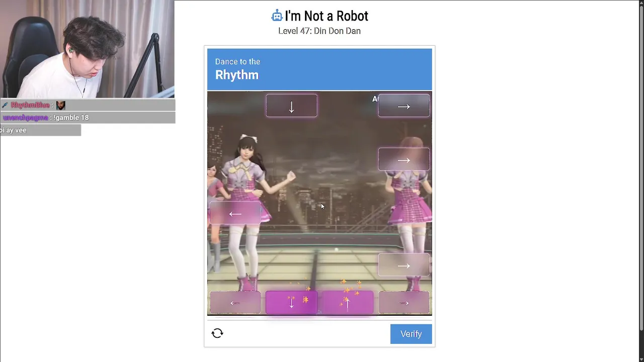Click the robot logo icon in the title

[x=277, y=16]
